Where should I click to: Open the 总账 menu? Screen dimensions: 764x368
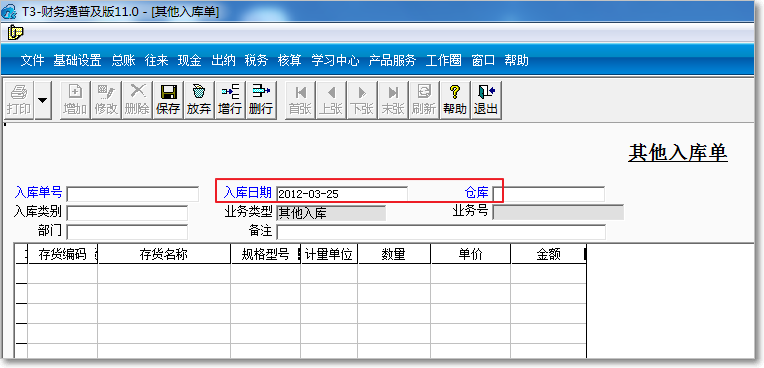[x=123, y=60]
